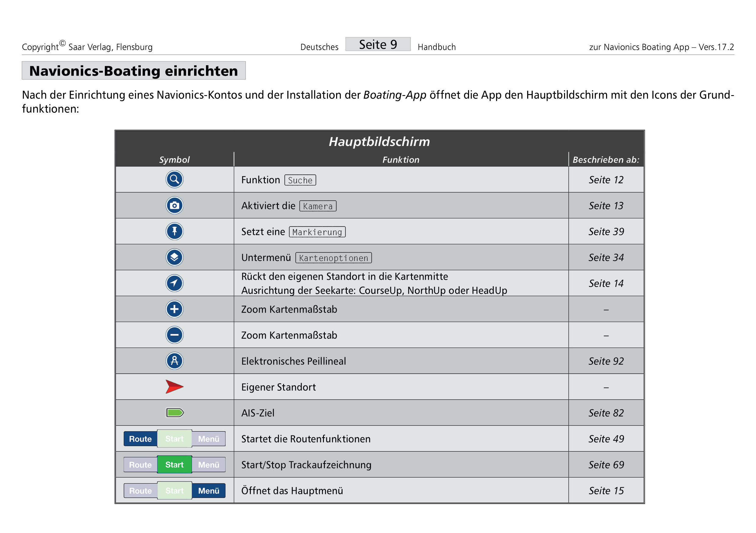Click the text AIS-Ziel
This screenshot has width=756, height=533.
[258, 413]
